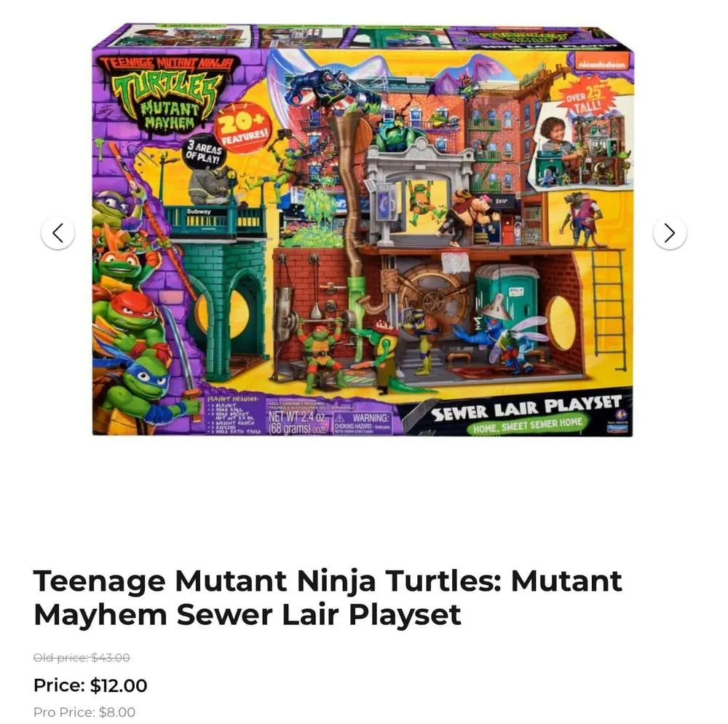
Task: Select the Pro Price $8.00 text
Action: [x=84, y=712]
